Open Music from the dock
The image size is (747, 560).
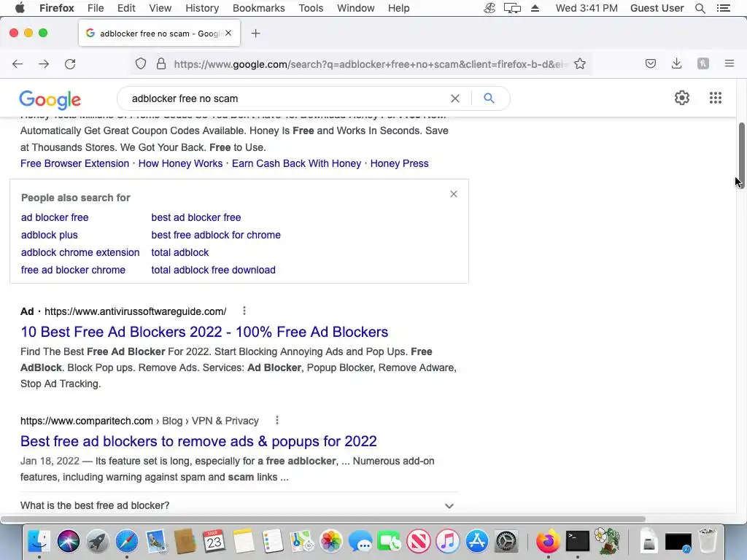point(447,541)
